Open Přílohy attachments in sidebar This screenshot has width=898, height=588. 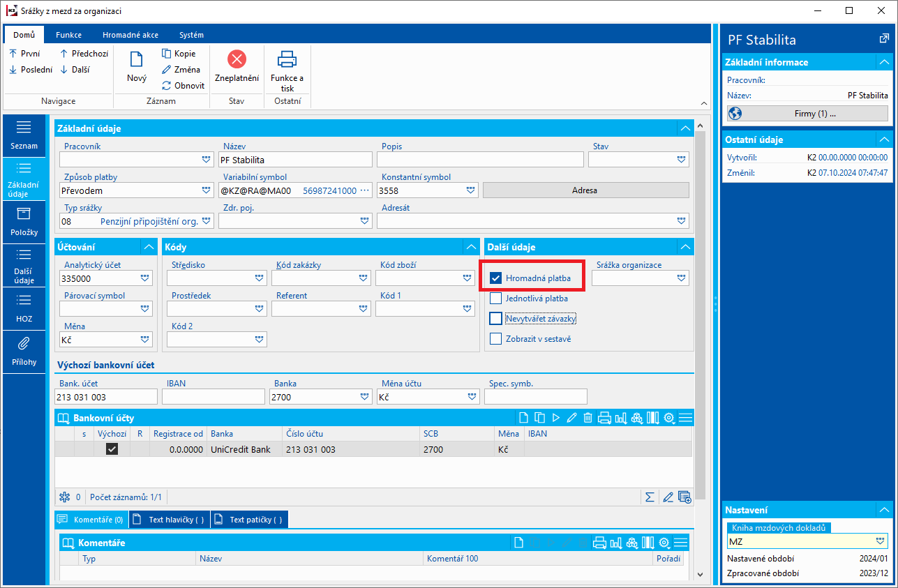(x=24, y=352)
